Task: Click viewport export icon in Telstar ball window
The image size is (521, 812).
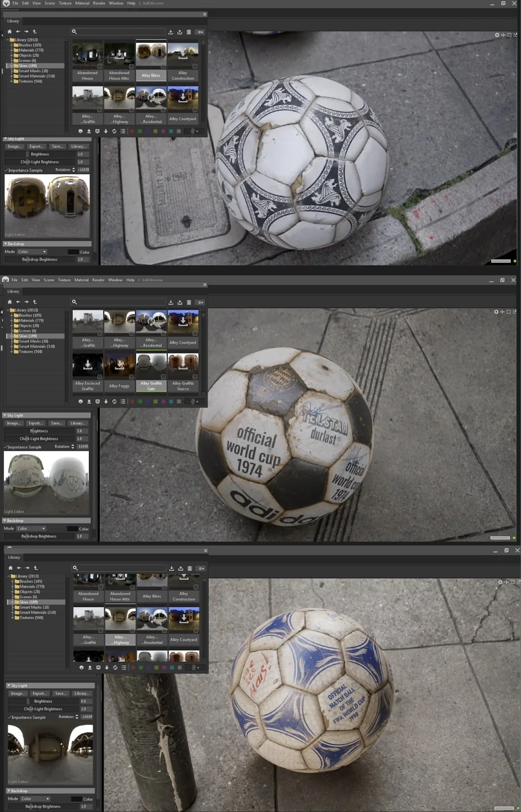Action: click(x=515, y=312)
